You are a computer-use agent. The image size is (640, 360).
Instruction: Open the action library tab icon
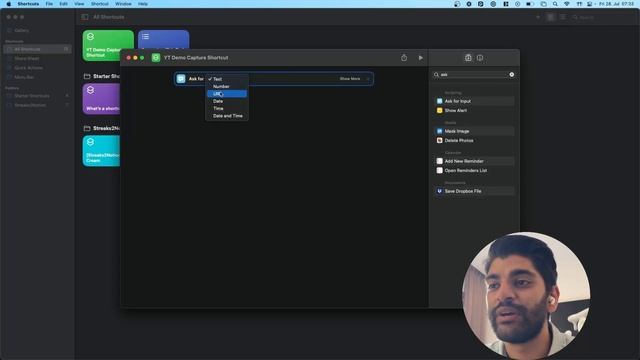pos(468,58)
